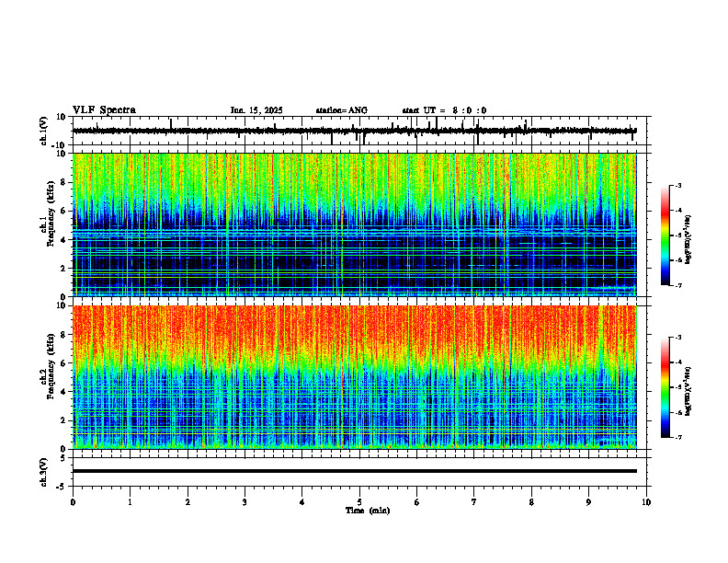Select the "station=ANG" header text

pos(342,110)
